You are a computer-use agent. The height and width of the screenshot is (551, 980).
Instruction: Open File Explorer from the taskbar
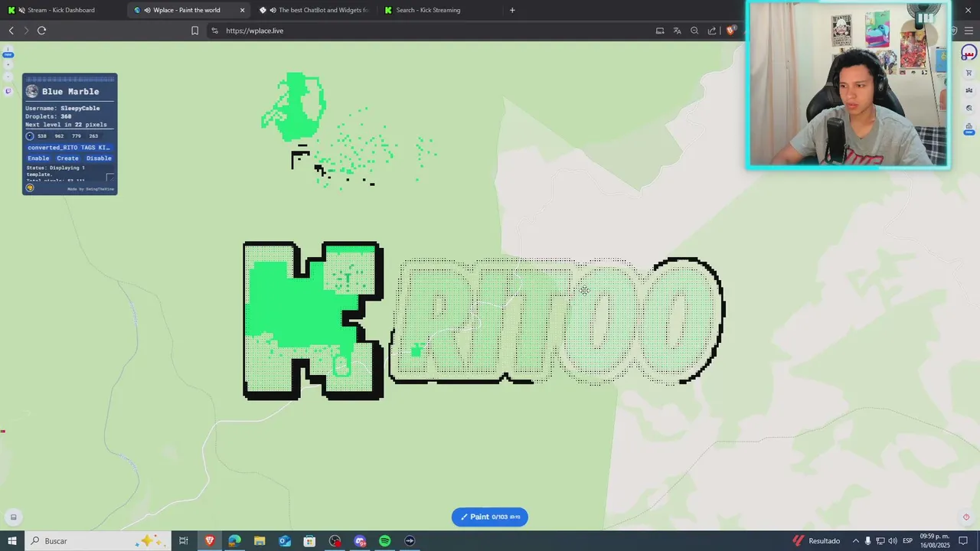point(260,541)
